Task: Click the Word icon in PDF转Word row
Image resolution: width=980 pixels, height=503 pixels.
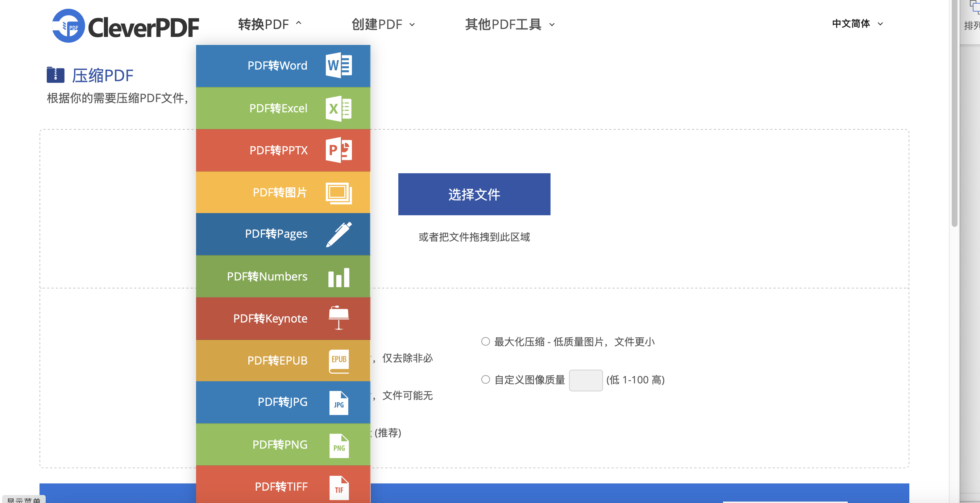Action: coord(339,66)
